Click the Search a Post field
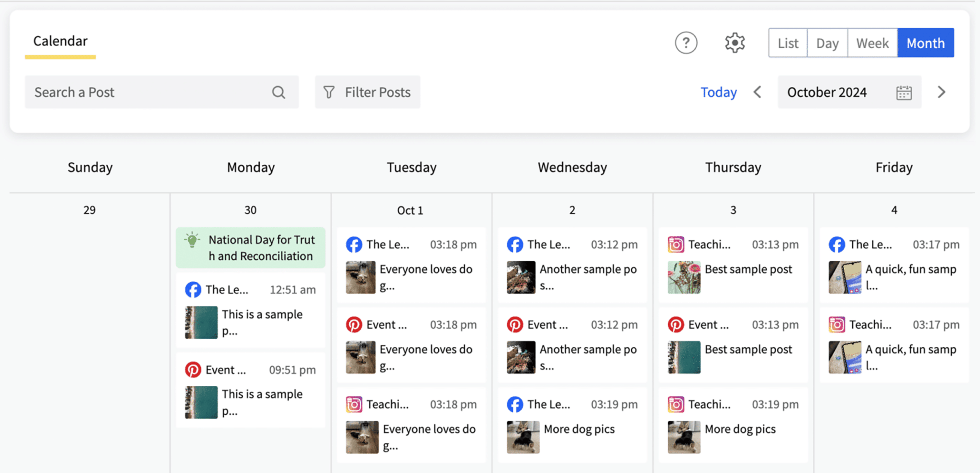Image resolution: width=980 pixels, height=473 pixels. (x=162, y=92)
